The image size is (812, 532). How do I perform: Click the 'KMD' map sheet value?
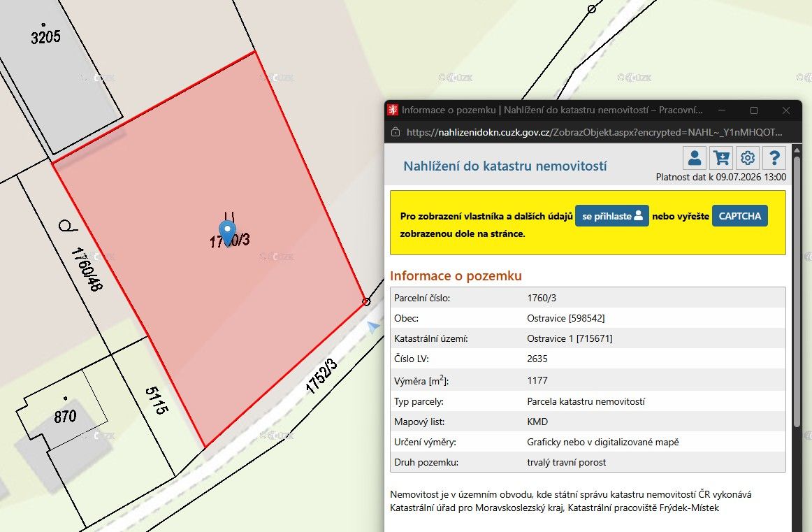[537, 422]
